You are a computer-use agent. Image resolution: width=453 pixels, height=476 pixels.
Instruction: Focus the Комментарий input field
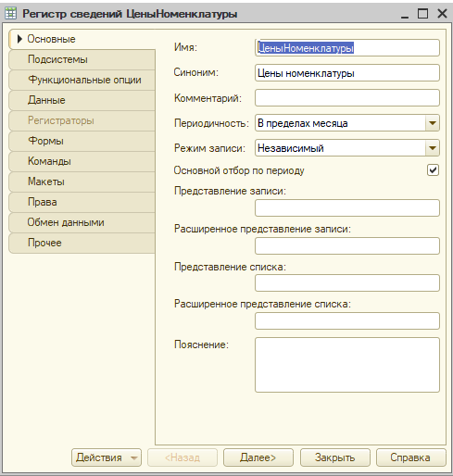347,98
